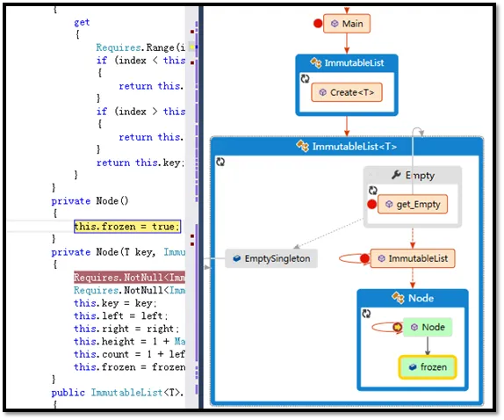Collapse the Node class group chevron
The width and height of the screenshot is (504, 420).
[x=366, y=314]
